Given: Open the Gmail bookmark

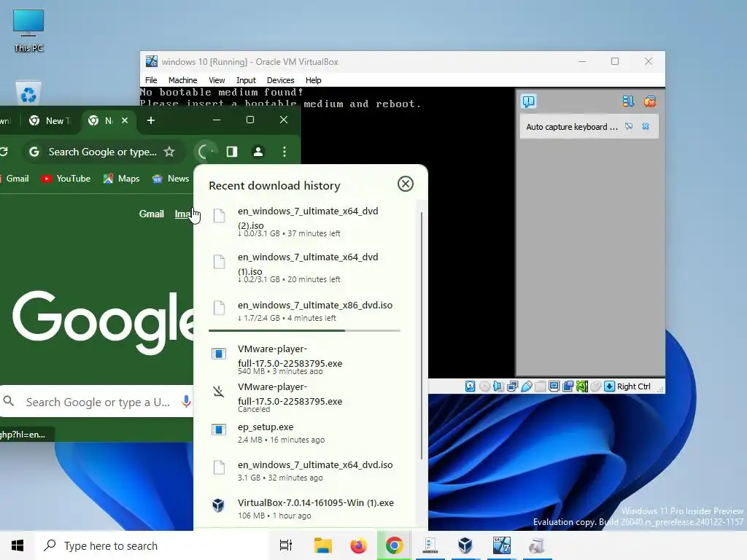Looking at the screenshot, I should [15, 179].
